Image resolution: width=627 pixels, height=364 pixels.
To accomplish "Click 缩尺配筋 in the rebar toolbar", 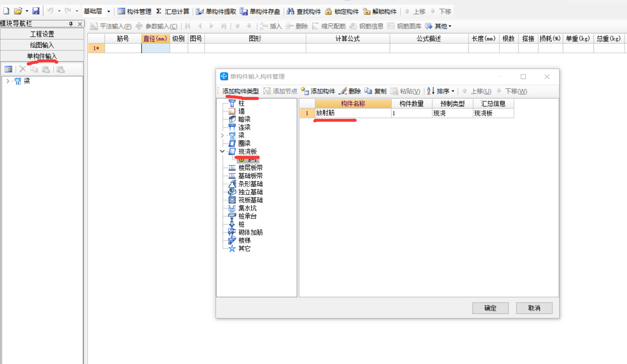I will (x=329, y=26).
